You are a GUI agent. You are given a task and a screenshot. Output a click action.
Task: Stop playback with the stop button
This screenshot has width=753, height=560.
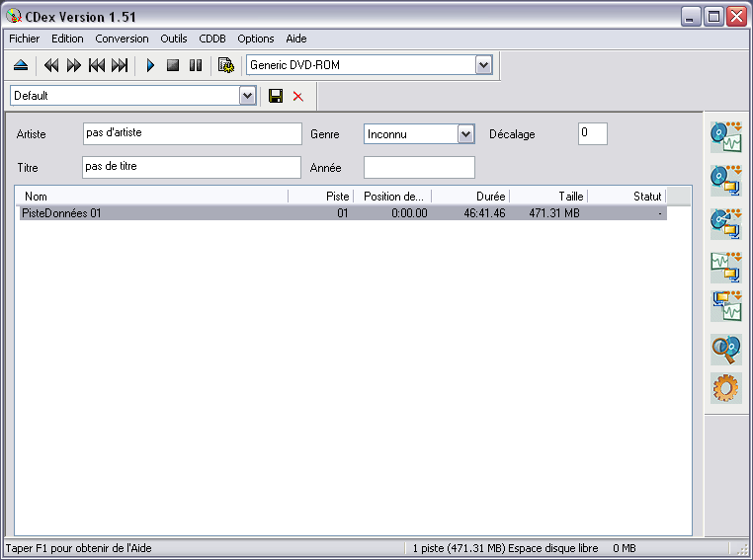coord(173,65)
